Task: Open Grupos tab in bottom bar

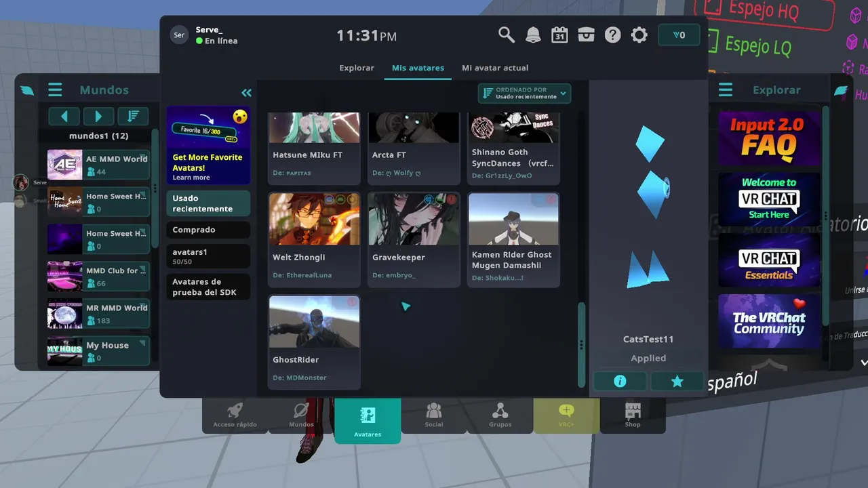Action: point(500,415)
